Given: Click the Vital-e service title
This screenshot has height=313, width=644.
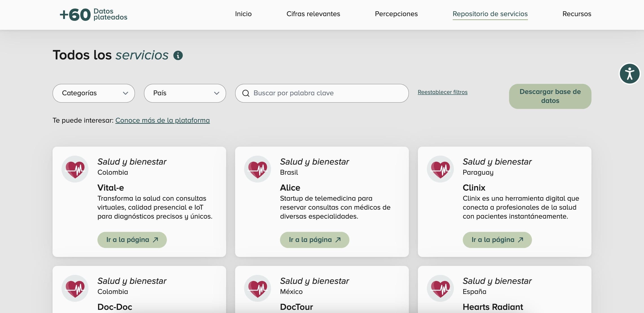Looking at the screenshot, I should (x=110, y=188).
